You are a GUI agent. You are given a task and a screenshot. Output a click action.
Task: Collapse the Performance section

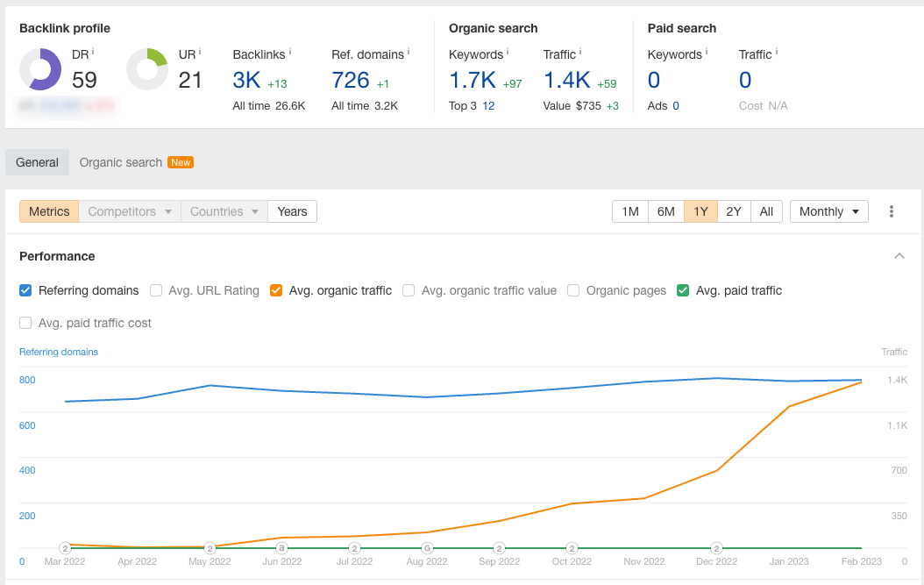pos(899,256)
